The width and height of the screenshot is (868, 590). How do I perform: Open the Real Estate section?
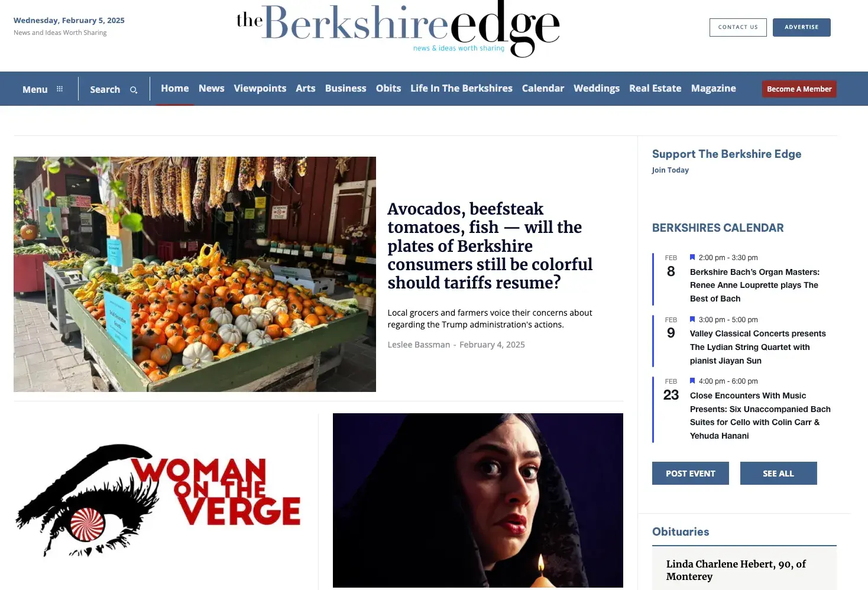pos(655,88)
